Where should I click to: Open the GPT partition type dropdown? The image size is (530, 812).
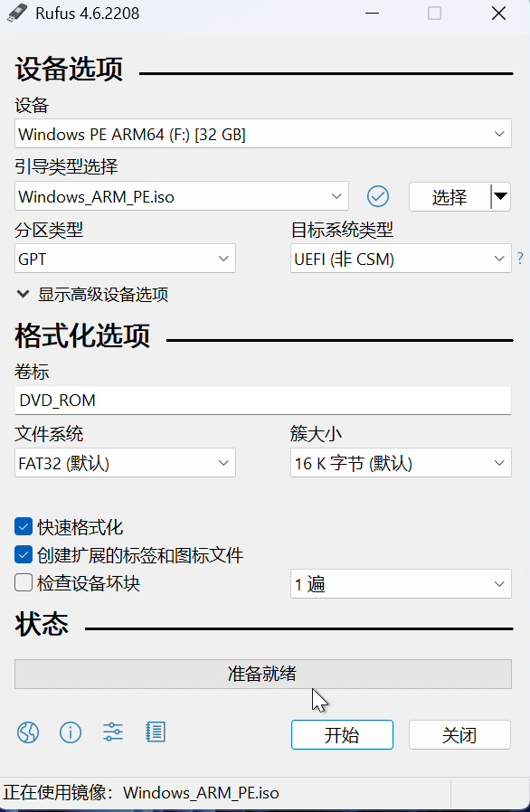coord(124,259)
